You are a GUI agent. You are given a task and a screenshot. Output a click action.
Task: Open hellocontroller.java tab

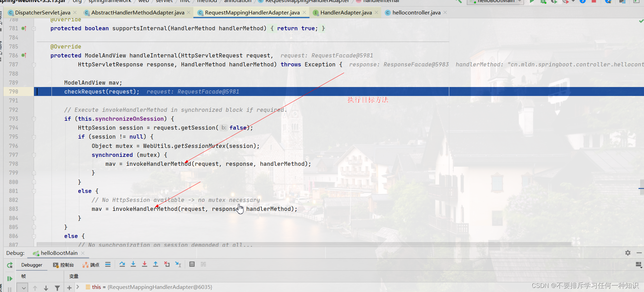pyautogui.click(x=416, y=13)
